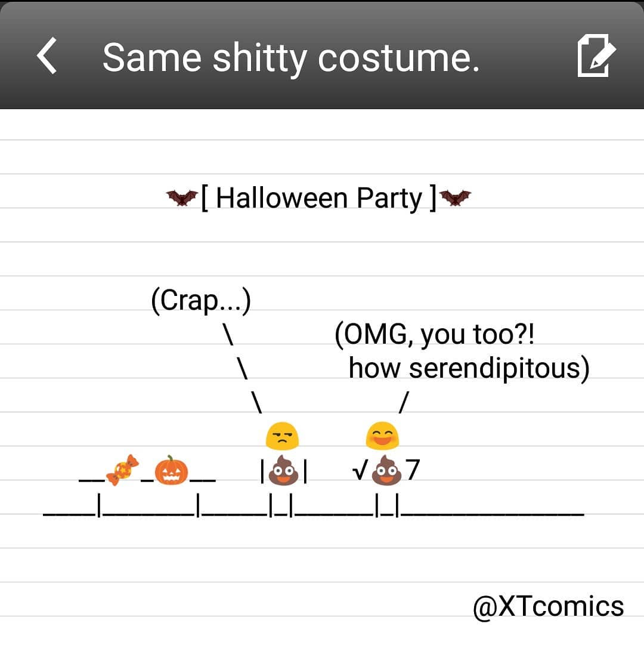
Task: Click the square root symbol character
Action: pos(360,471)
